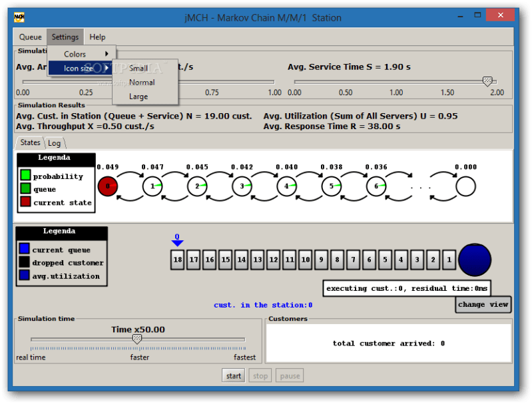Viewport: 532px width, 404px height.
Task: Click the pause simulation button
Action: click(x=290, y=376)
